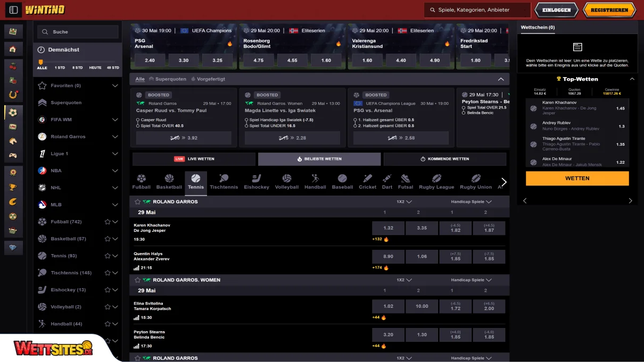
Task: Switch to the Live Wetten tab
Action: pos(194,159)
